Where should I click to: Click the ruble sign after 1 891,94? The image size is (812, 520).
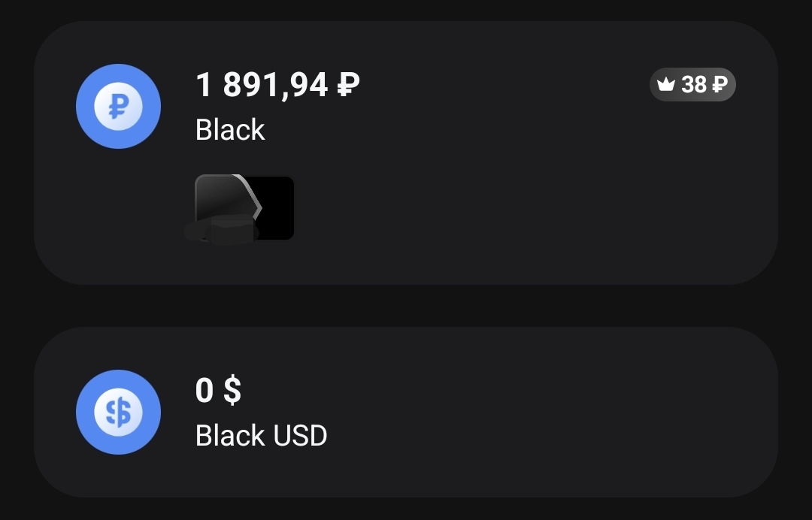point(349,84)
